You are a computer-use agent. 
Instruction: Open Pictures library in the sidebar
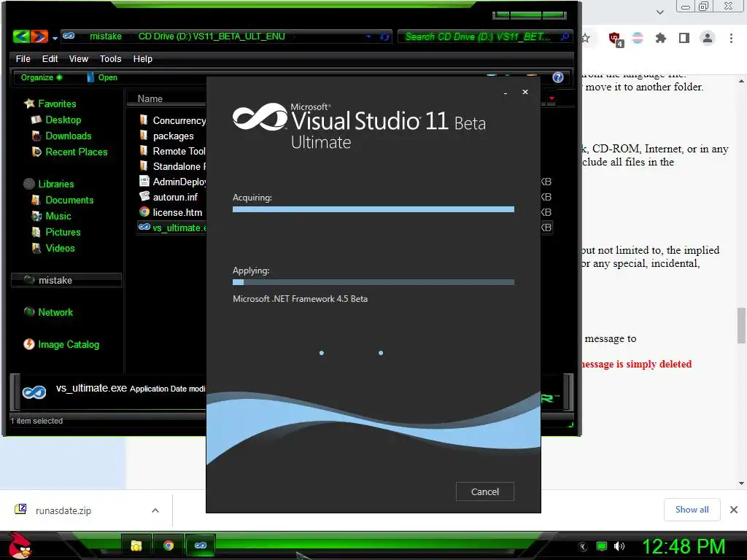click(x=56, y=232)
